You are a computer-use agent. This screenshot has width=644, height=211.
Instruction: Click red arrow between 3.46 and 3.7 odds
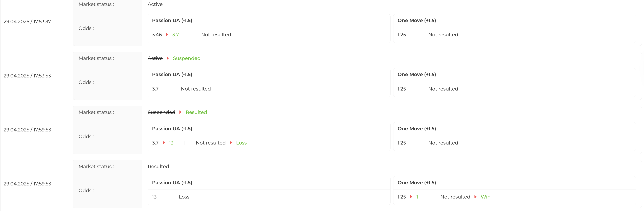click(167, 35)
